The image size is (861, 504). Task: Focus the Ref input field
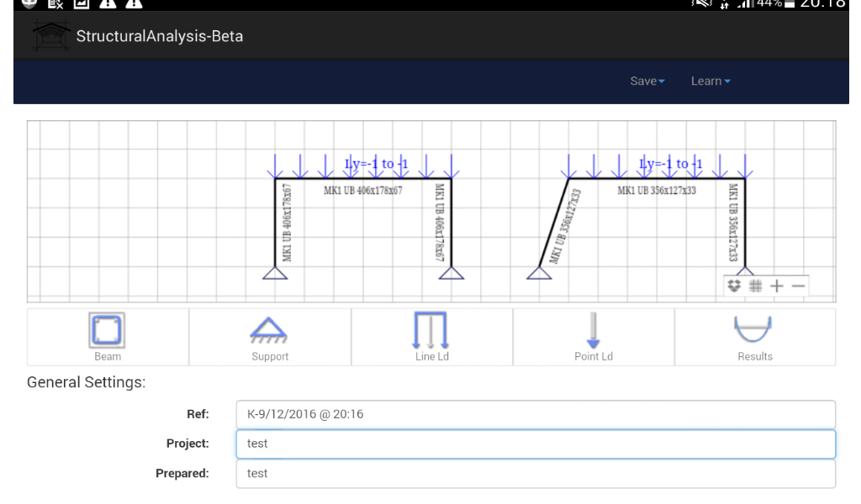(536, 414)
